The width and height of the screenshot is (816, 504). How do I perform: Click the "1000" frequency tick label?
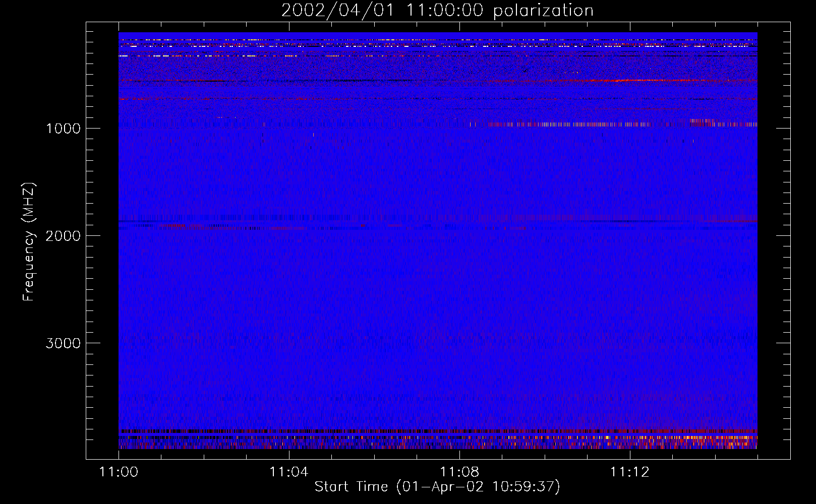tap(63, 129)
